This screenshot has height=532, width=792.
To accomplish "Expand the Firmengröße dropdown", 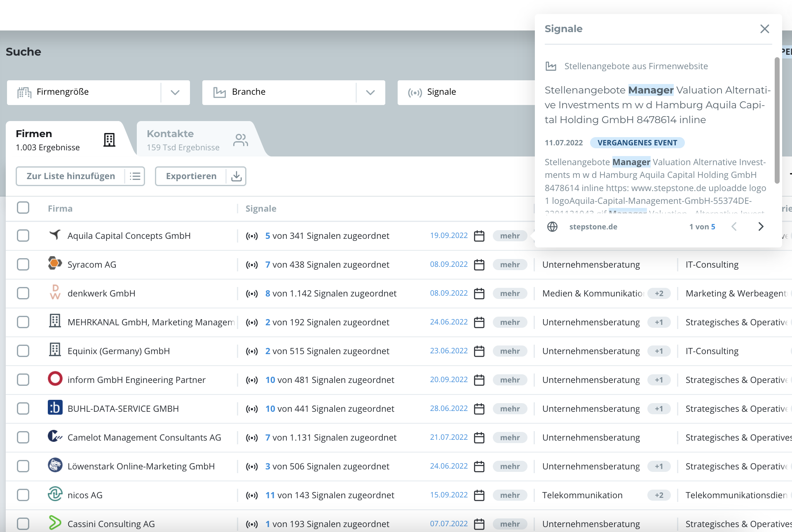I will 175,92.
